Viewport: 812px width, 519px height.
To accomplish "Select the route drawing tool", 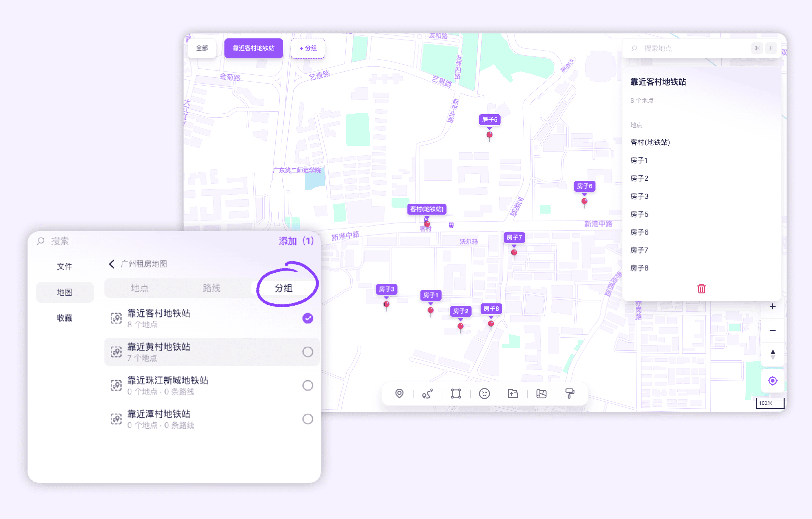I will (428, 393).
